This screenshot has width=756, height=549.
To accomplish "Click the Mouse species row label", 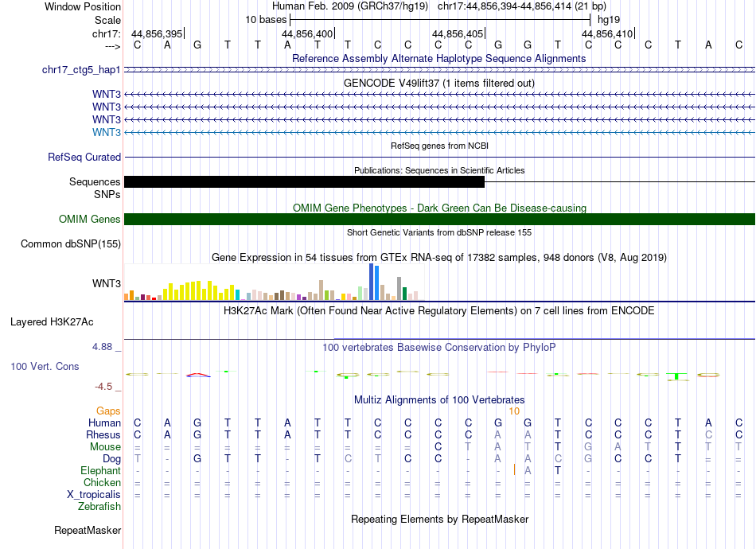I will tap(105, 447).
